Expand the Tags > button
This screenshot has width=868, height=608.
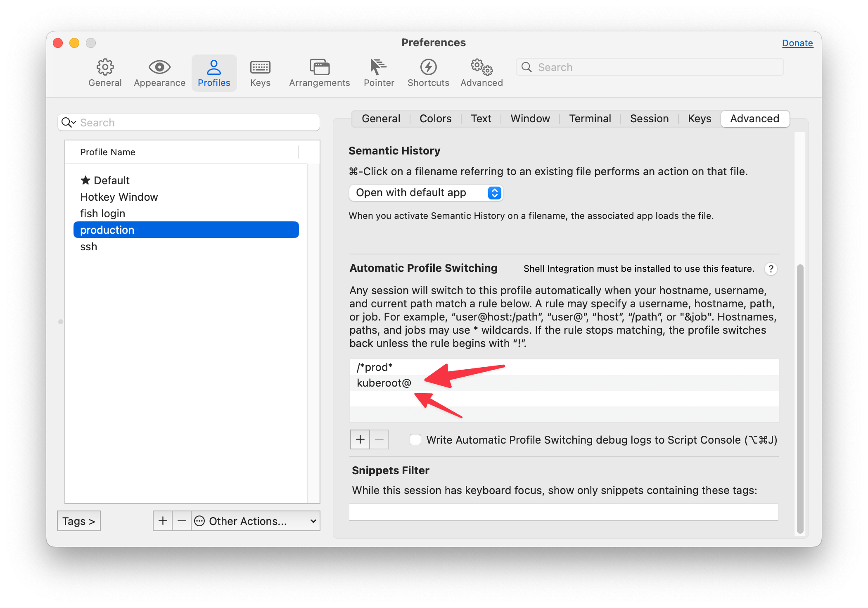pyautogui.click(x=79, y=521)
